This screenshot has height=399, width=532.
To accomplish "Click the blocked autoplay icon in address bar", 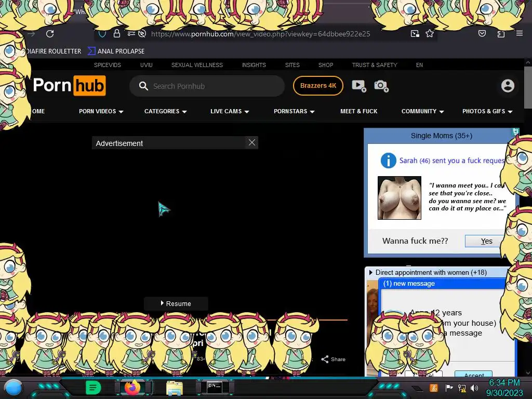I will click(142, 33).
